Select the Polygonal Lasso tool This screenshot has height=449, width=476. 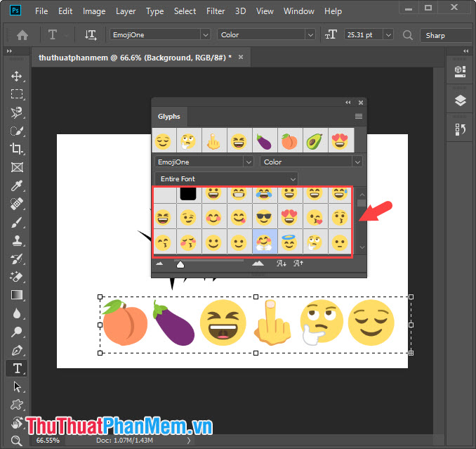(17, 112)
